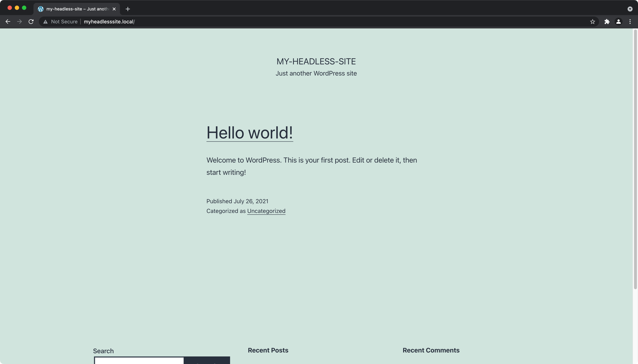Viewport: 638px width, 364px height.
Task: Click the Not Secure label text
Action: (64, 22)
